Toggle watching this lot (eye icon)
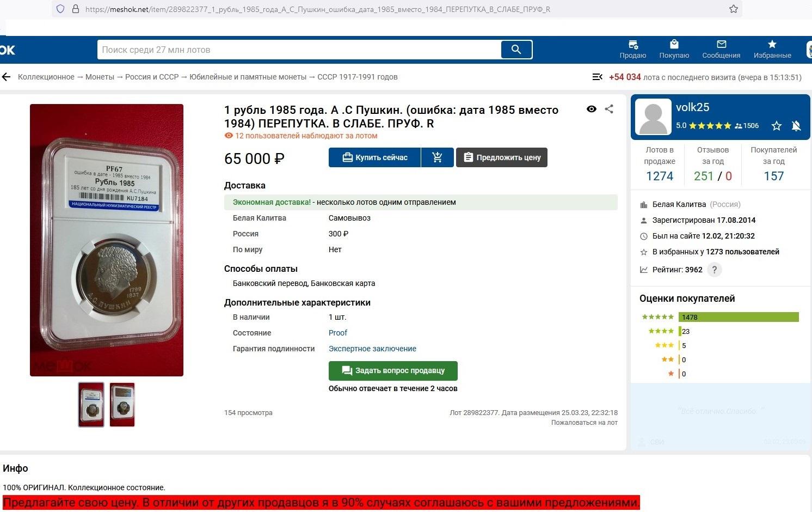 592,109
